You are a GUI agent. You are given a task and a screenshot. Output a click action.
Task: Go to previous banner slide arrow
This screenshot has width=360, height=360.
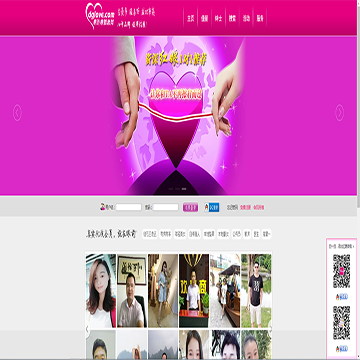pyautogui.click(x=17, y=113)
